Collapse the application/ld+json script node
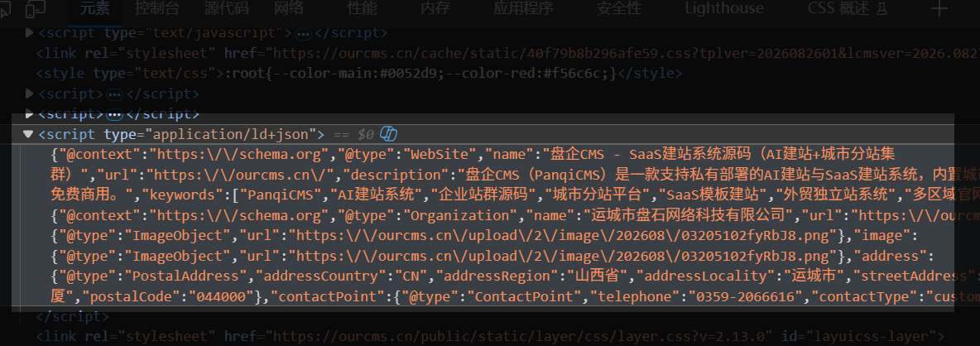Viewport: 980px width, 346px height. [27, 133]
